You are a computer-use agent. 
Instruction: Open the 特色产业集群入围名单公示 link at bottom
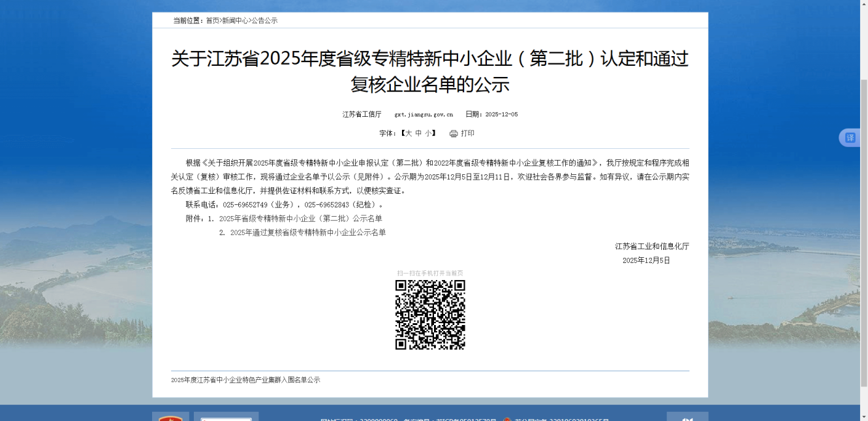point(245,379)
